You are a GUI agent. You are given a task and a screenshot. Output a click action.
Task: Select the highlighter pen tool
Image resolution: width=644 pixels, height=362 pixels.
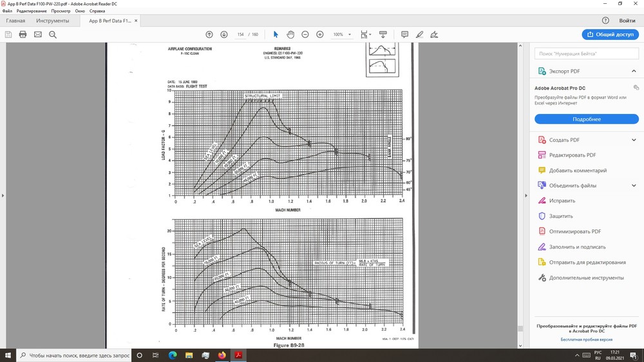pos(419,35)
